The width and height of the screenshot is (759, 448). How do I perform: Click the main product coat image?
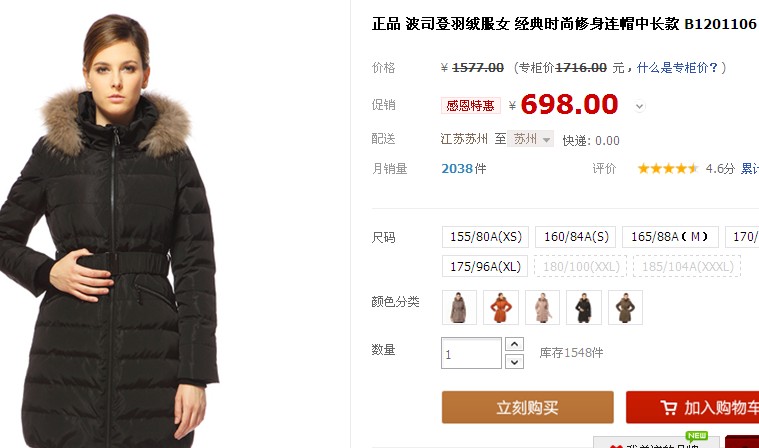pos(110,230)
